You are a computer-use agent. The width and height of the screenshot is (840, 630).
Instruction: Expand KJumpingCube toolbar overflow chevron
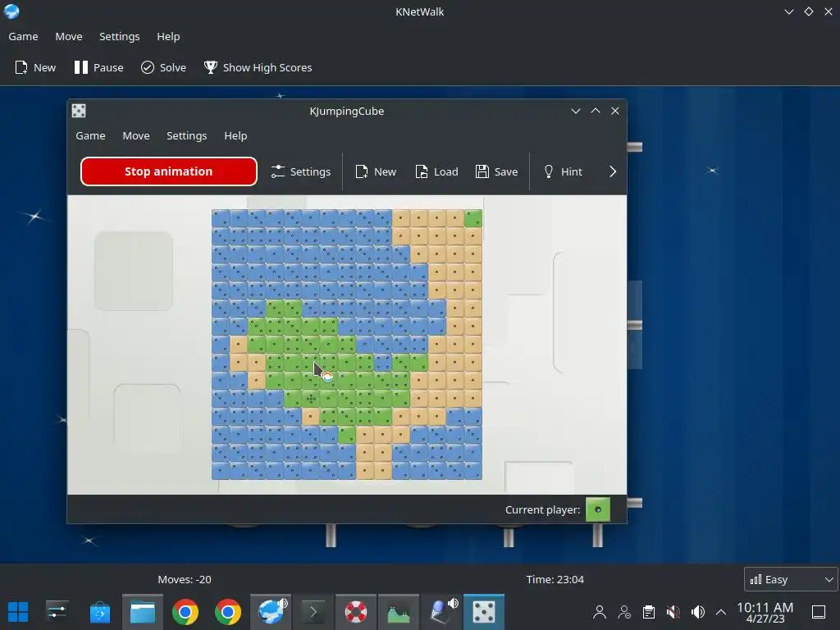click(613, 171)
